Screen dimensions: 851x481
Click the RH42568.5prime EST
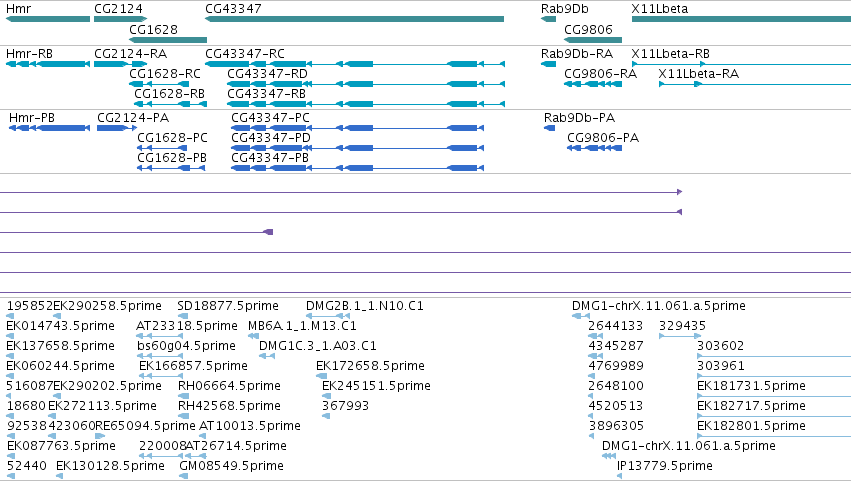coord(183,416)
